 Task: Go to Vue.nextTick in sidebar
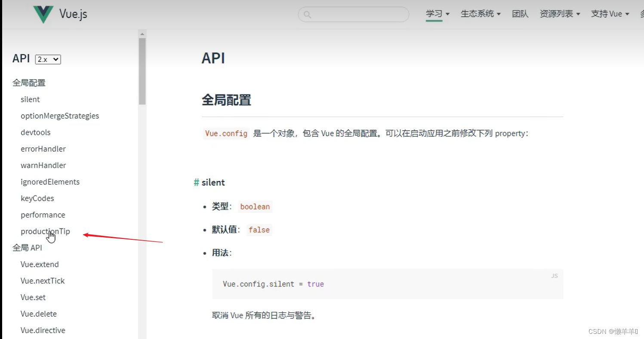[43, 281]
